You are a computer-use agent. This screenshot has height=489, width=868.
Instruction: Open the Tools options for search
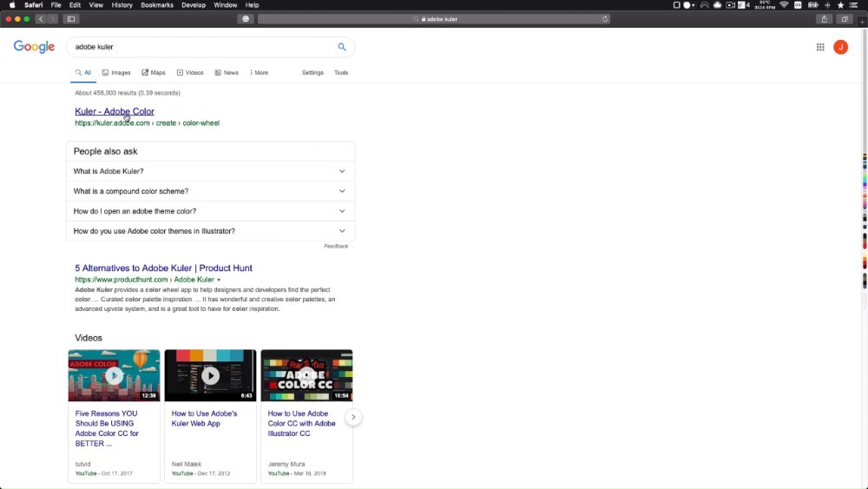click(341, 73)
